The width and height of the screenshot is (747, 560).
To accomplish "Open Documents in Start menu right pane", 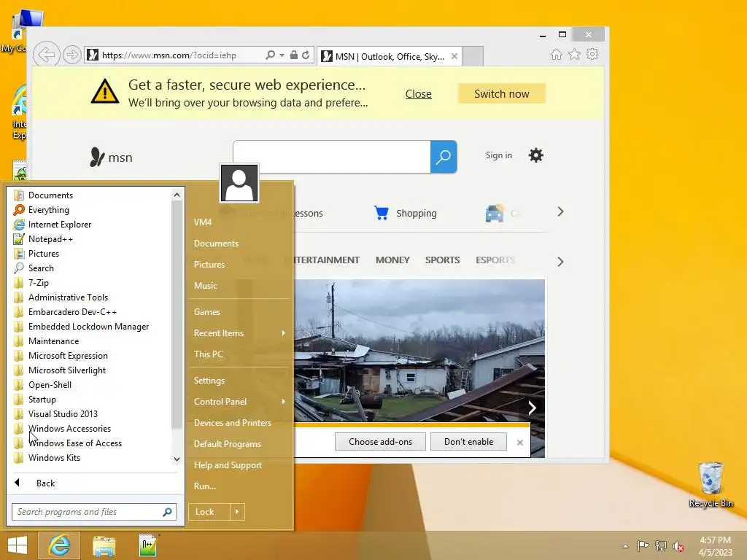I will [x=216, y=244].
